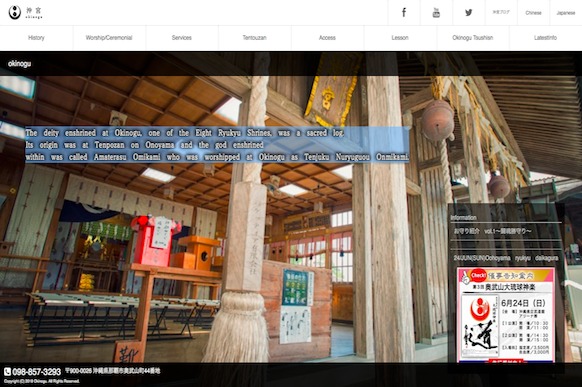This screenshot has height=387, width=582.
Task: Open the History menu
Action: coord(36,38)
